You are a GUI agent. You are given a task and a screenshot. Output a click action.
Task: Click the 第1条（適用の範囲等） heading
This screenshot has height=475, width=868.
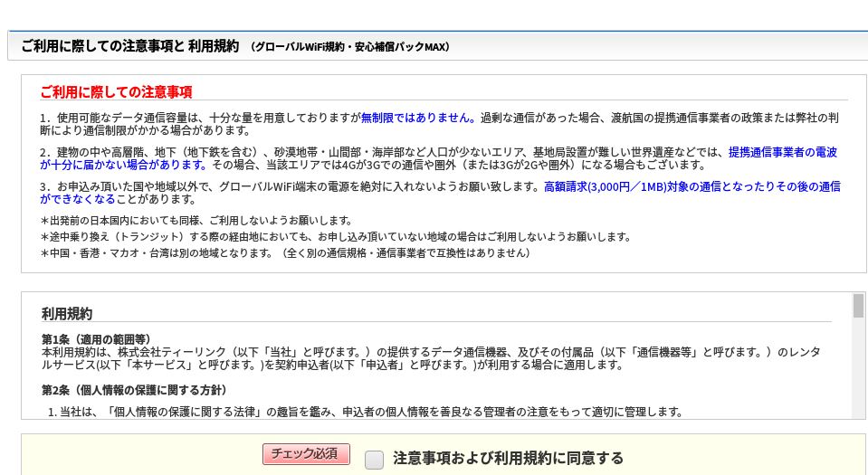tap(96, 339)
